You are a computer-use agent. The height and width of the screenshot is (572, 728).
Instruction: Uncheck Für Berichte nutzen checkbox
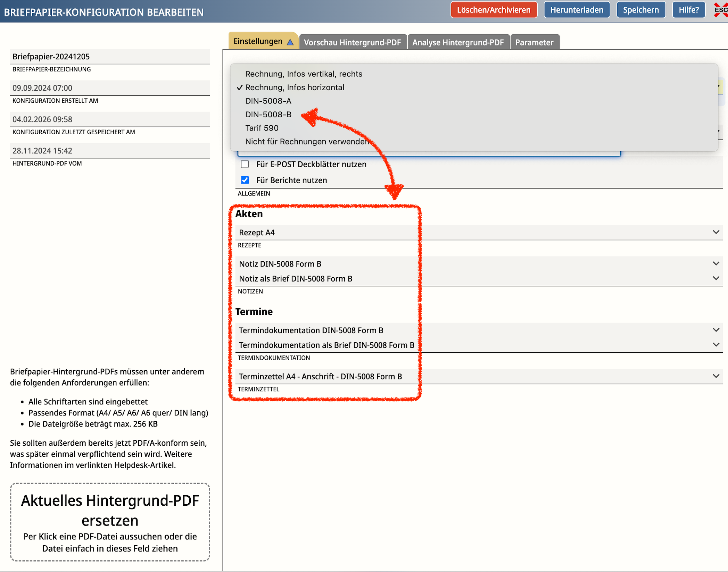(x=245, y=180)
